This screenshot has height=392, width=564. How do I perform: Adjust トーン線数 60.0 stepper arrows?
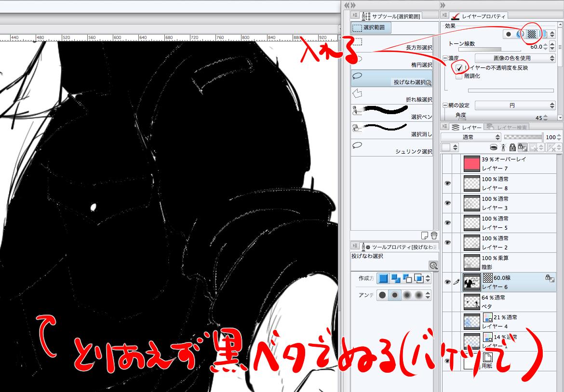pos(546,47)
